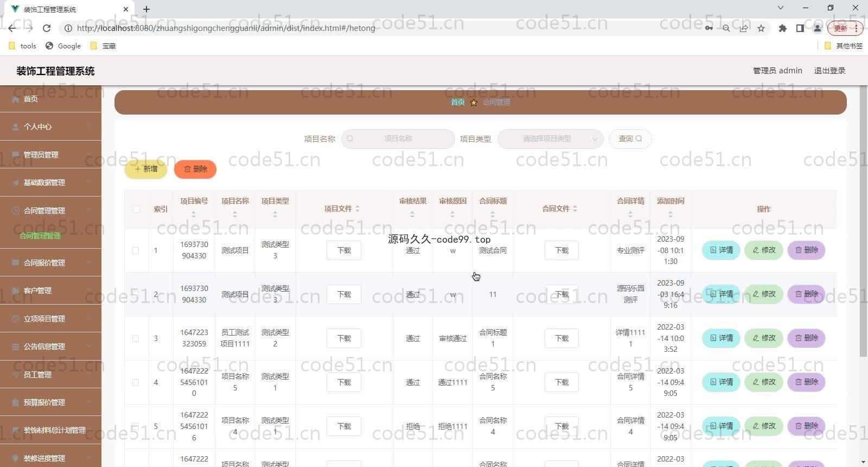Open 客户管理 in the sidebar
The image size is (868, 467).
(x=51, y=291)
